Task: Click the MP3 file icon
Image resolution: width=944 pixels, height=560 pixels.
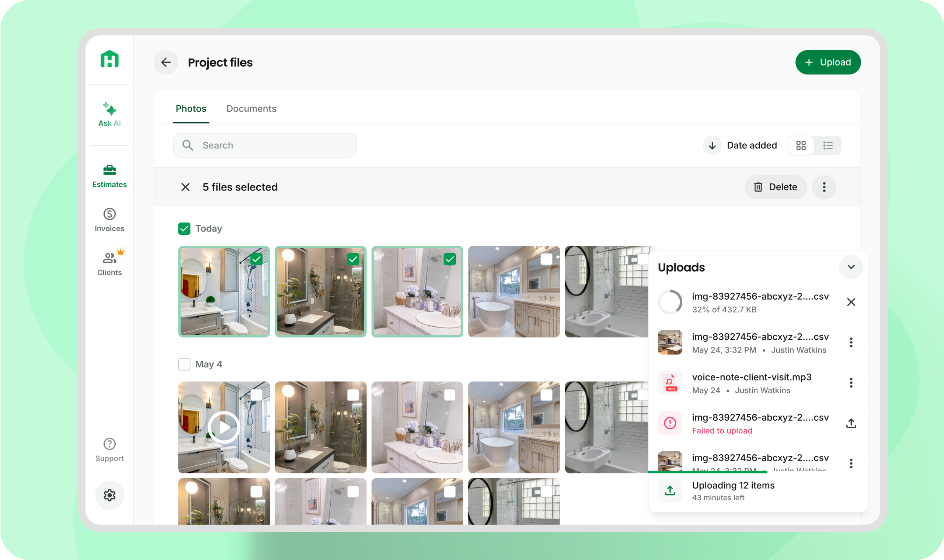Action: click(x=670, y=383)
